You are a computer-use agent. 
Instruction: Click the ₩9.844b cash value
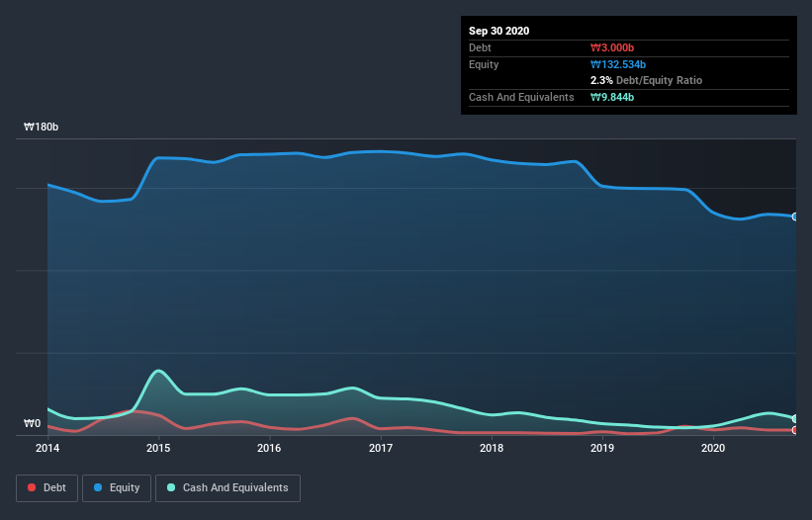[612, 97]
